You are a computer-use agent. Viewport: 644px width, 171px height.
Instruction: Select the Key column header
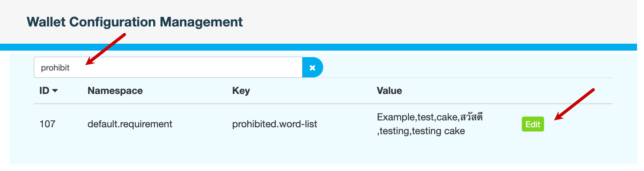point(241,91)
